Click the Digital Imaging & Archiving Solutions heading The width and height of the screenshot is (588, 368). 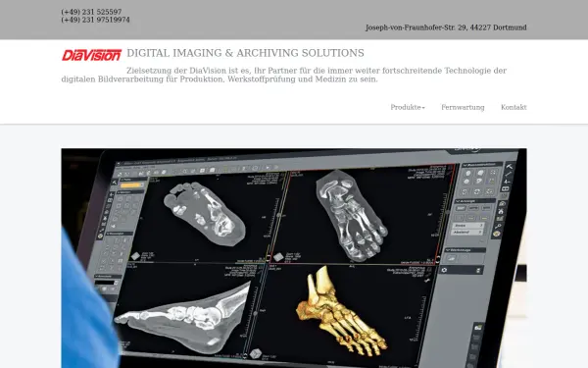point(245,53)
